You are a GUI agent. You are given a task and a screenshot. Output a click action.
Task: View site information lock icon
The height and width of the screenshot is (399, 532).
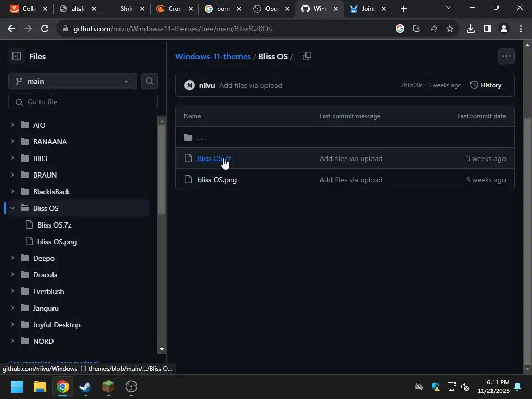pos(65,29)
